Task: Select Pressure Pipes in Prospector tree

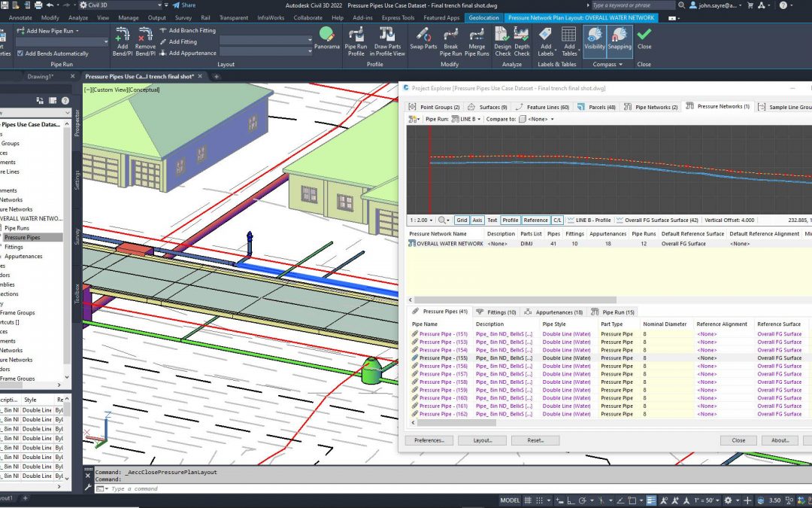Action: [23, 237]
